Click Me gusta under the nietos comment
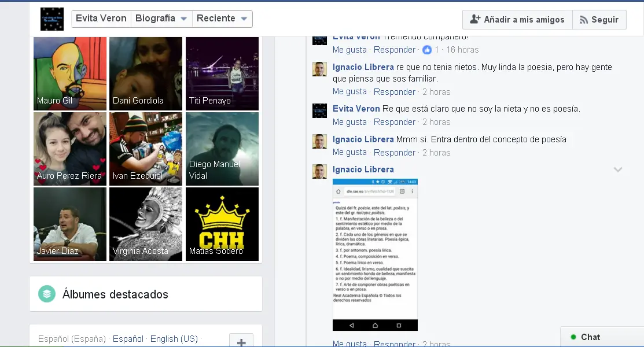 coord(349,91)
